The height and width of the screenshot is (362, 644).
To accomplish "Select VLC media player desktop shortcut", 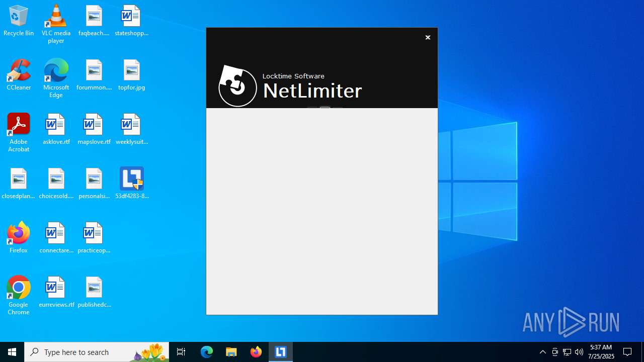I will 56,24.
